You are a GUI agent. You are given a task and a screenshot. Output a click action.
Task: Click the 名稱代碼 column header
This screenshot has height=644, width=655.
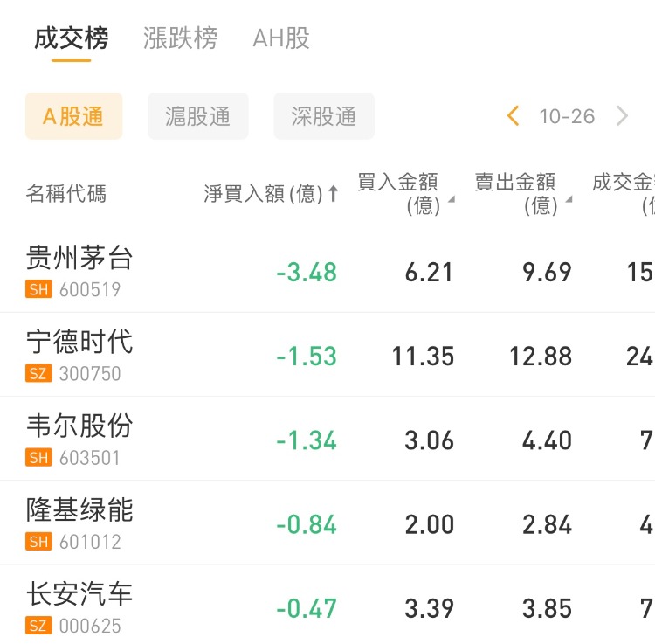(x=66, y=194)
